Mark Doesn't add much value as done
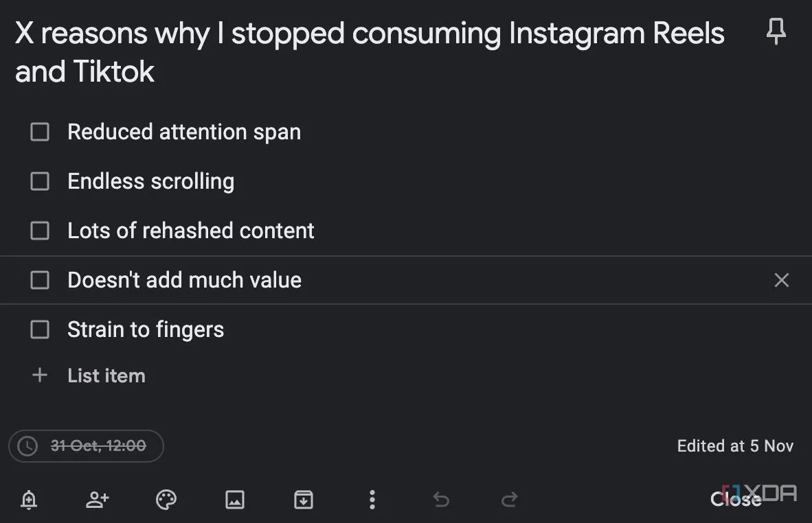The width and height of the screenshot is (812, 523). point(40,280)
